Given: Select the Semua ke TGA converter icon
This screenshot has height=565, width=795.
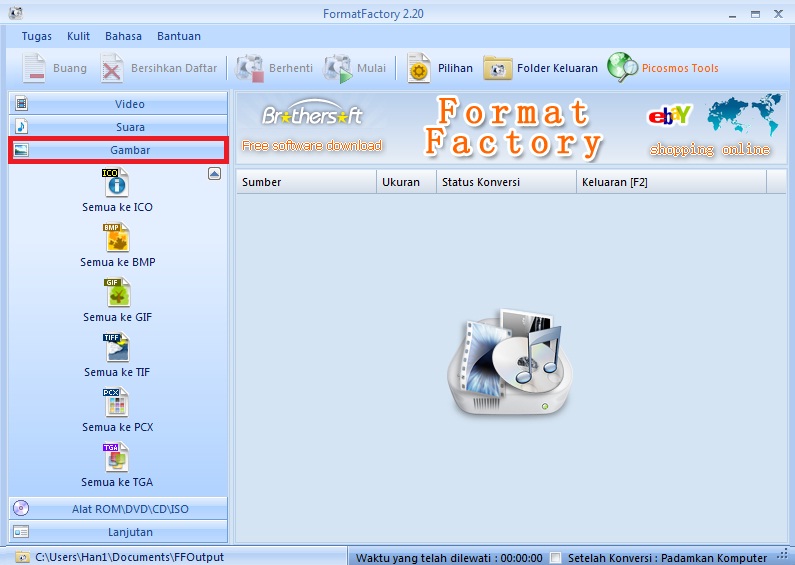Looking at the screenshot, I should pyautogui.click(x=116, y=457).
